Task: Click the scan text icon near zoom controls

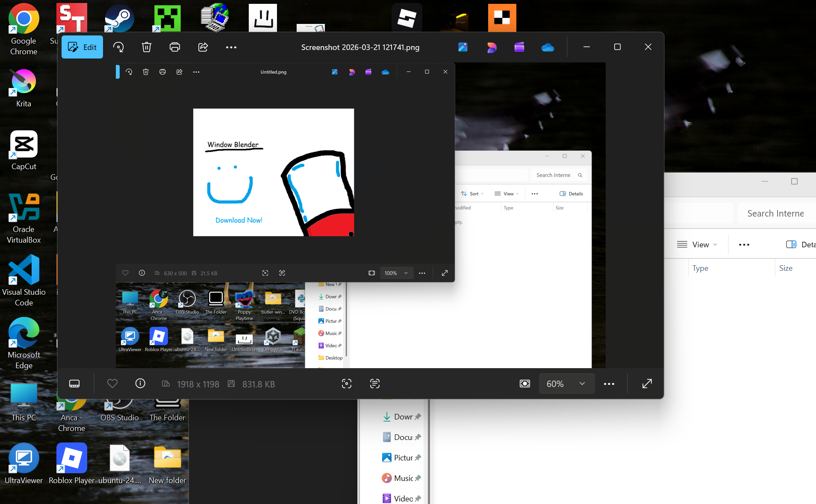Action: [375, 384]
